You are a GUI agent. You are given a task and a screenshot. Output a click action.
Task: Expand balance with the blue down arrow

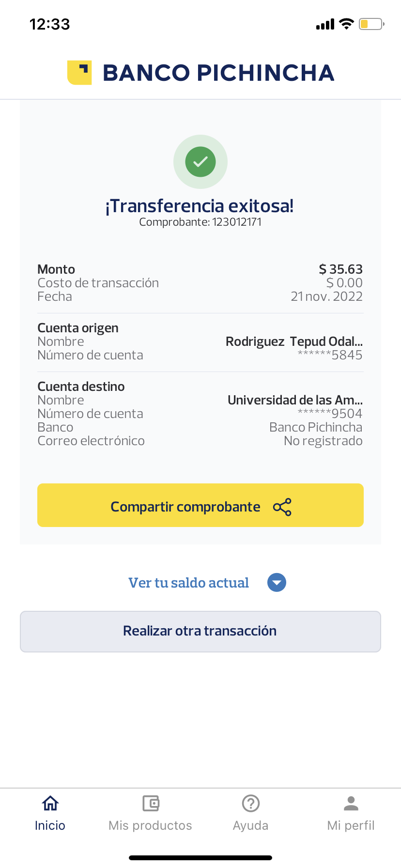point(277,582)
